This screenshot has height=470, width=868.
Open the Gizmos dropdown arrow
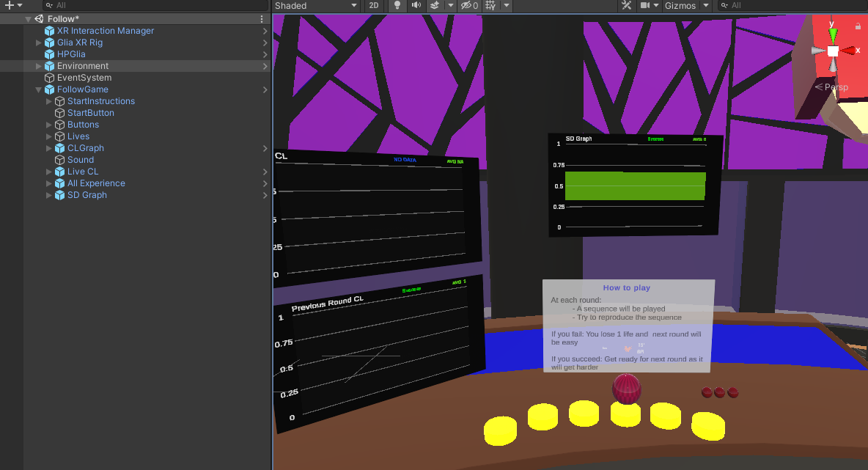[705, 6]
